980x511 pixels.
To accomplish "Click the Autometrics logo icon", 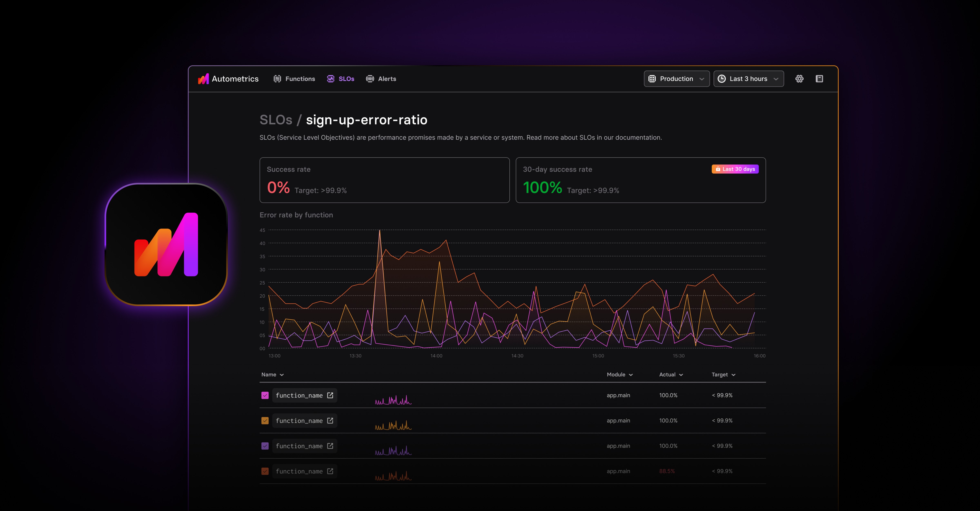I will click(x=204, y=79).
